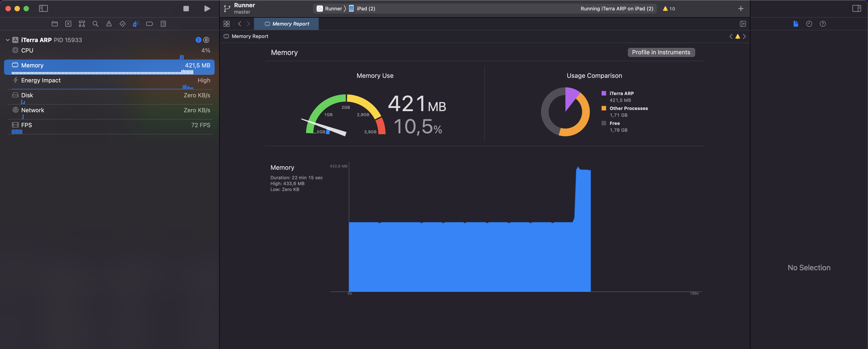Click the iTerra ARP purple legend swatch
868x349 pixels.
[604, 93]
